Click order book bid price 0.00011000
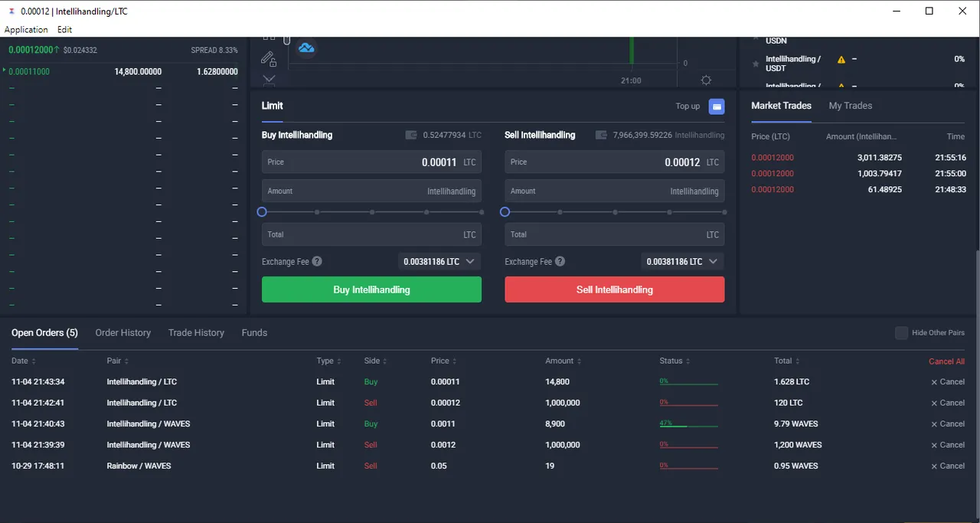Screen dimensions: 980x523 tap(29, 71)
